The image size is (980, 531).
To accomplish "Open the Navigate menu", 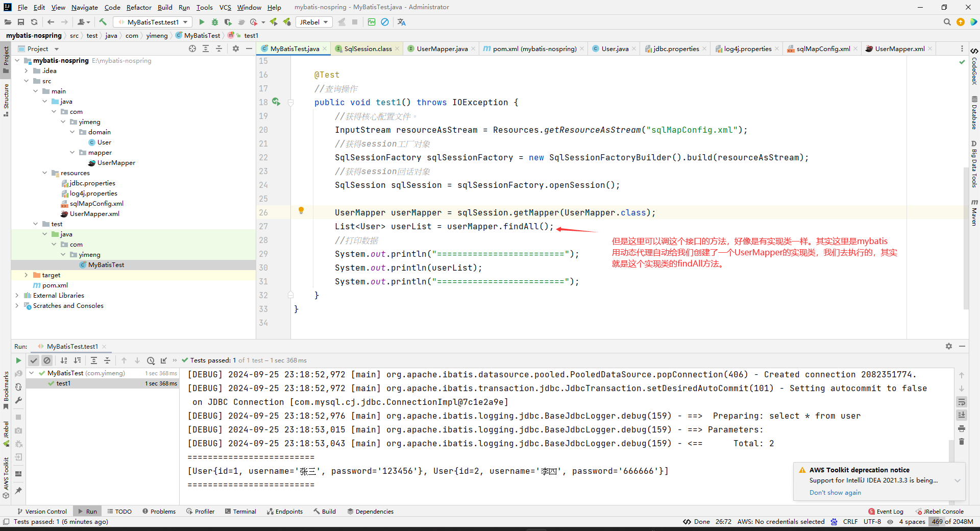I will [x=84, y=7].
